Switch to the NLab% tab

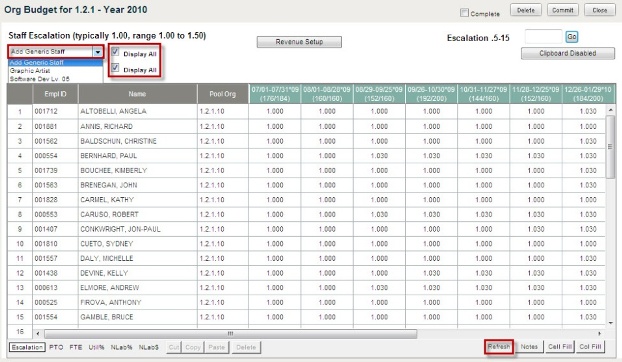click(121, 347)
